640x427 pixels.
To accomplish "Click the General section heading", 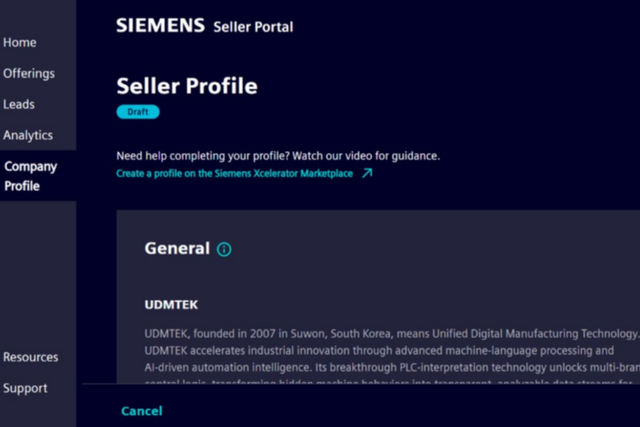I will 177,249.
